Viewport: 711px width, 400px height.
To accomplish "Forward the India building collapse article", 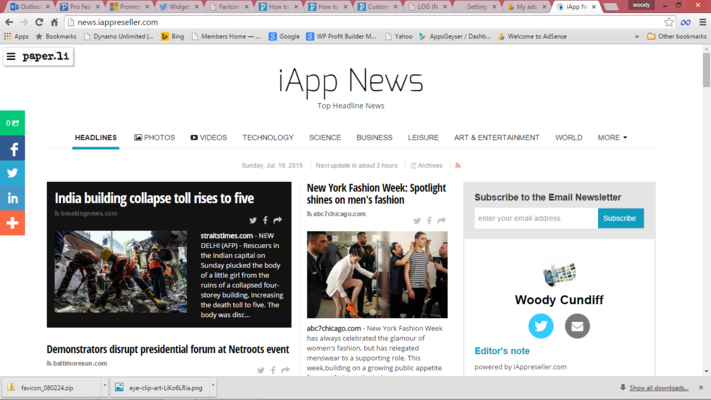I will tap(278, 220).
